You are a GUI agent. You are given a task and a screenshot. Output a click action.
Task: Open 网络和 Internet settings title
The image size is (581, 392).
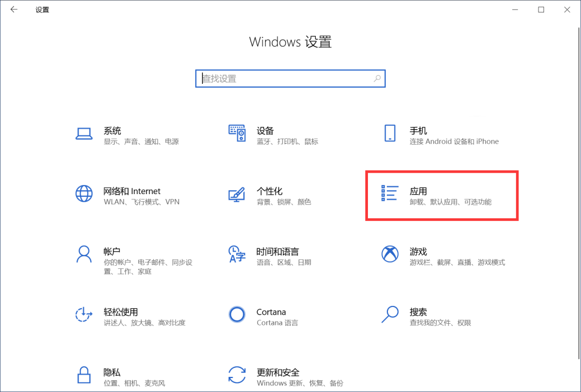pos(132,191)
